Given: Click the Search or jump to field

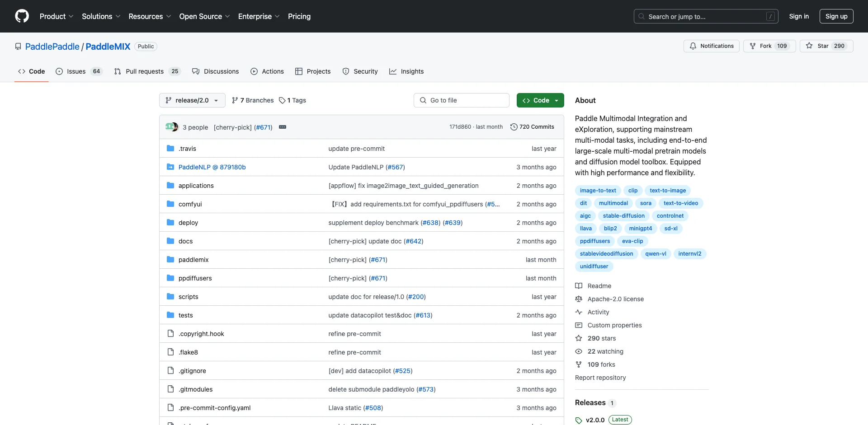Looking at the screenshot, I should tap(706, 16).
